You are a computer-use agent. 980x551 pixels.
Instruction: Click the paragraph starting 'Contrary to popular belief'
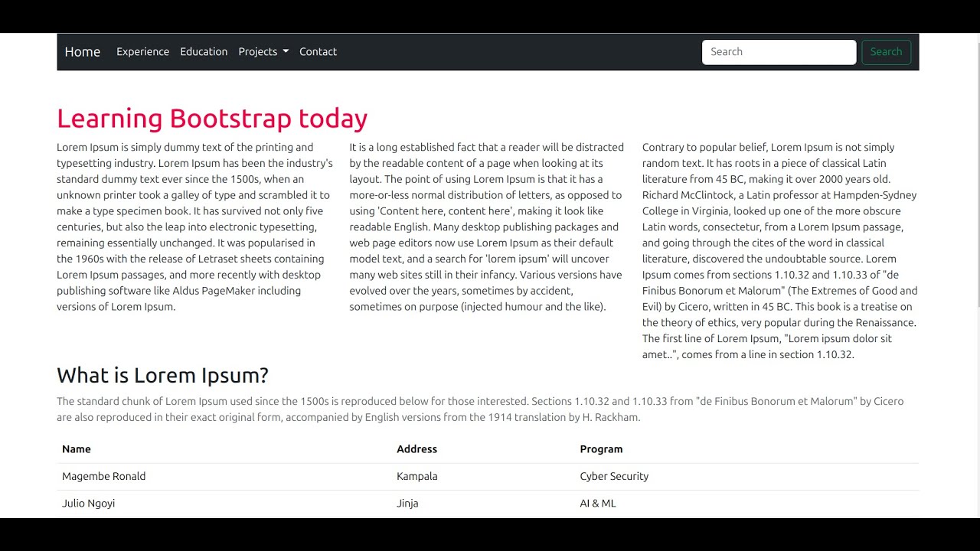pyautogui.click(x=780, y=251)
